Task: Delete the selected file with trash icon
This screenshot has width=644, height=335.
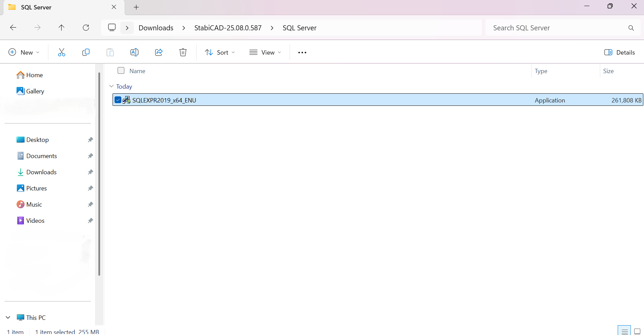Action: (x=183, y=52)
